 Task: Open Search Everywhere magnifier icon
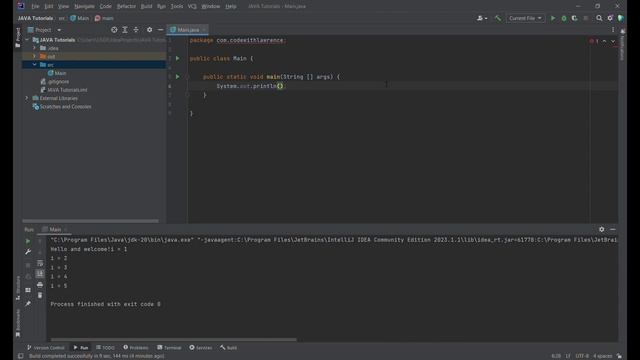(x=599, y=18)
